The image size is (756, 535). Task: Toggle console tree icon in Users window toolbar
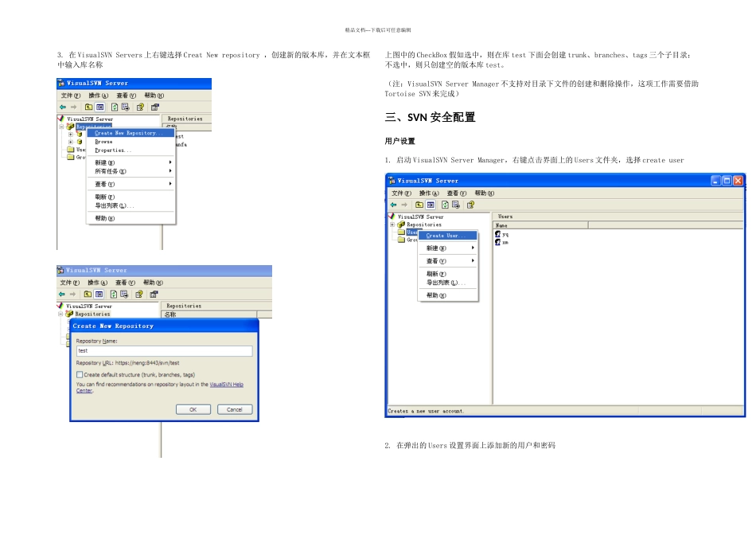pos(431,205)
